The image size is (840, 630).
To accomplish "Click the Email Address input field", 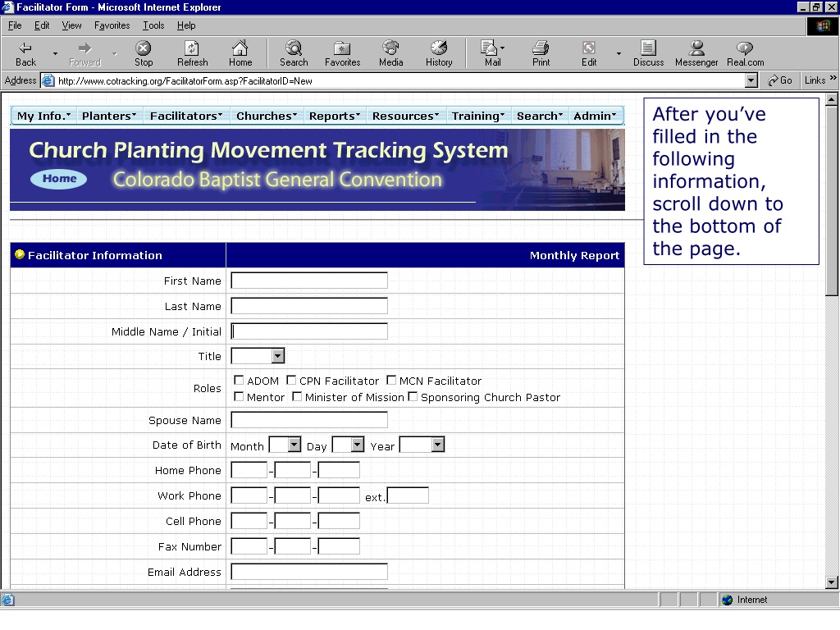I will coord(309,572).
